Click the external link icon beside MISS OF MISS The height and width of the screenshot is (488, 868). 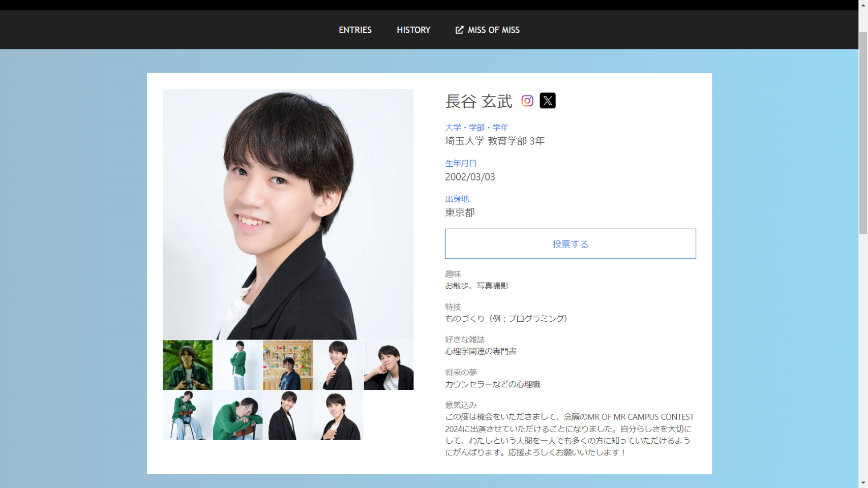[x=459, y=30]
